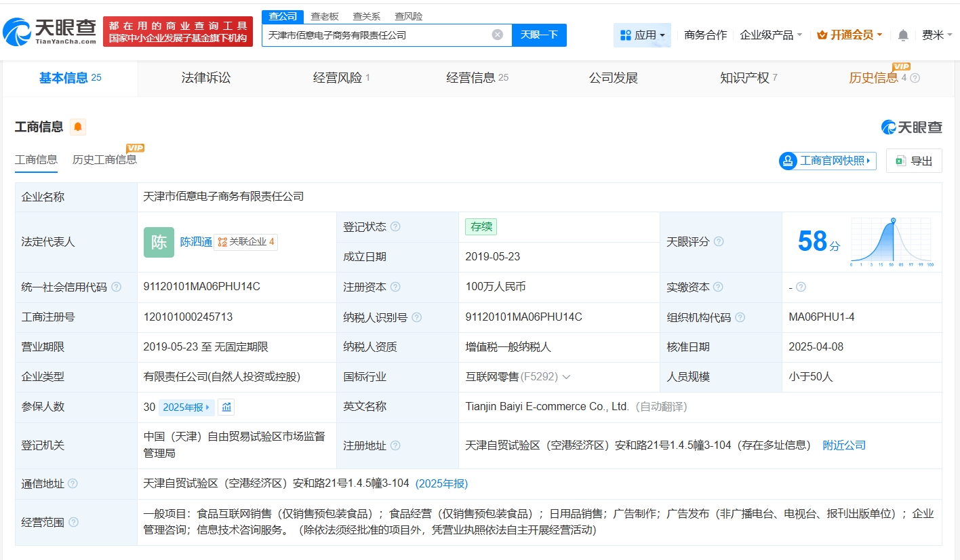This screenshot has width=960, height=560.
Task: Open legal representative 陈泗通's profile
Action: click(196, 242)
